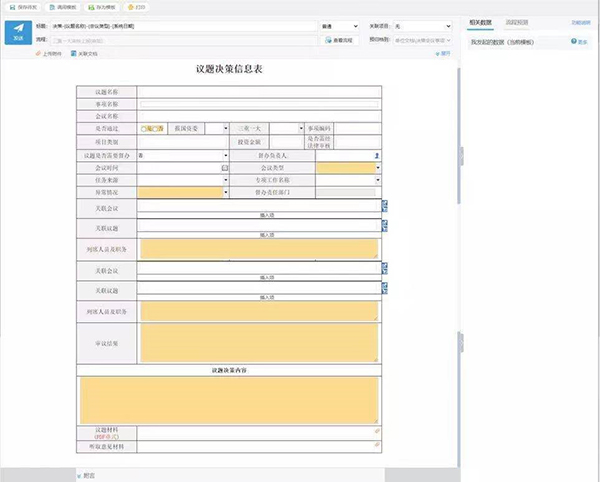
Task: Switch to the 相关数据 tab
Action: [480, 23]
